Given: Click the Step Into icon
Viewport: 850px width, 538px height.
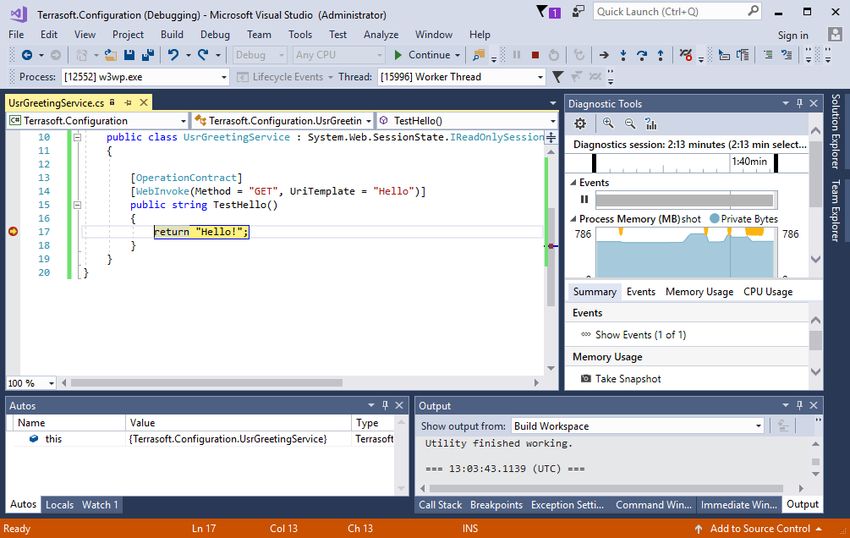Looking at the screenshot, I should pos(623,55).
